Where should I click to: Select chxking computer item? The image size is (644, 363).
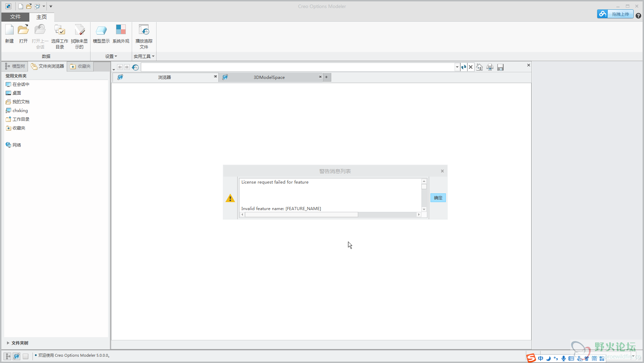click(17, 111)
